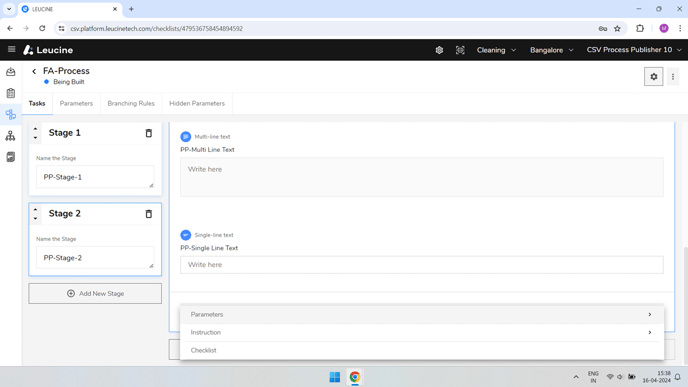This screenshot has height=387, width=688.
Task: Click in the PP-Multi Line Text box
Action: pyautogui.click(x=422, y=177)
